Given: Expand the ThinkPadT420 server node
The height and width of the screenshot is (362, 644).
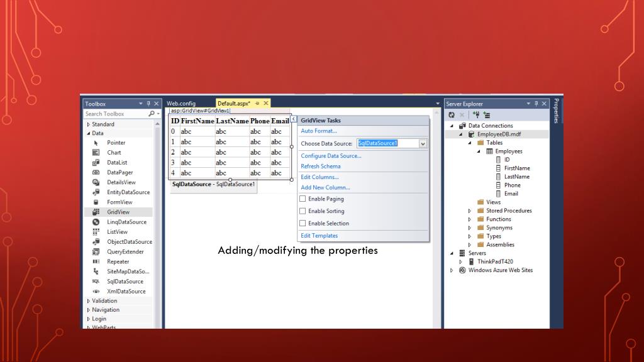Looking at the screenshot, I should click(461, 261).
